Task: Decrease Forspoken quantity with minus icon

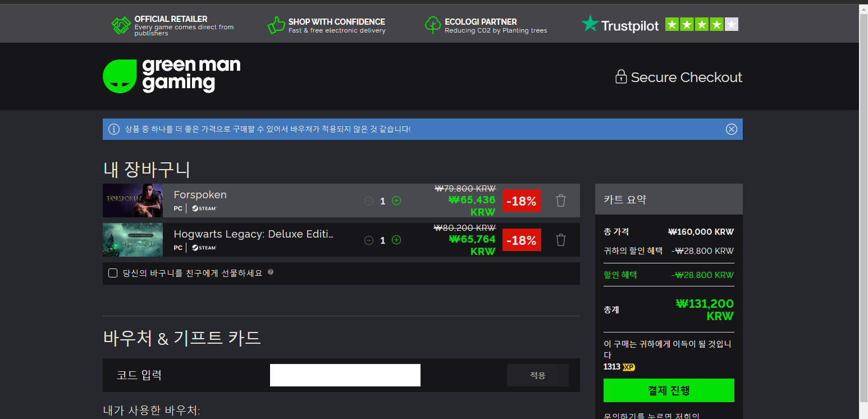Action: (369, 201)
